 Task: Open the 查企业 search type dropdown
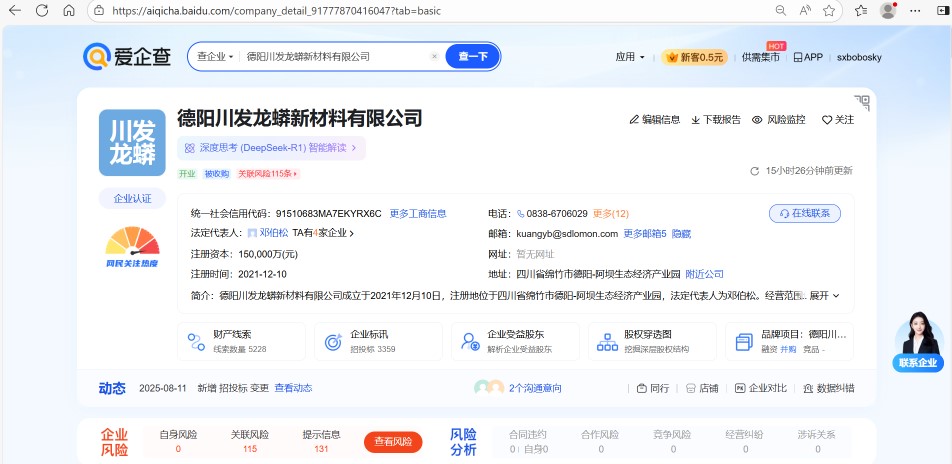[x=215, y=56]
